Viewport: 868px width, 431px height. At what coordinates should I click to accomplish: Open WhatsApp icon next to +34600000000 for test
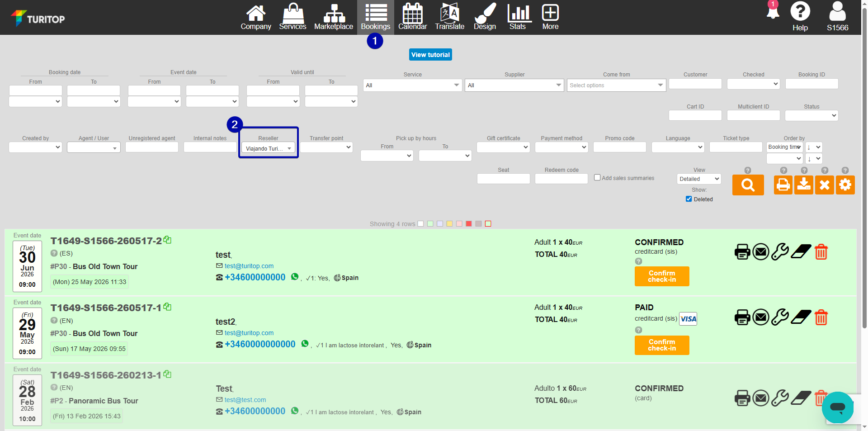(x=295, y=277)
